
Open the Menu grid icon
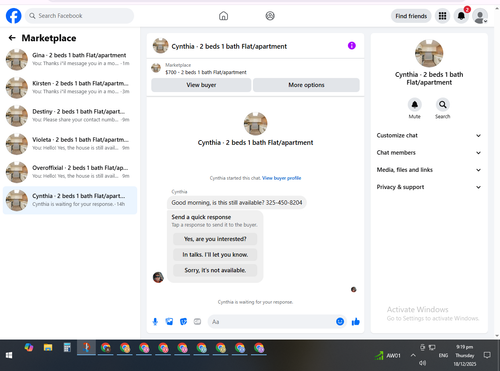coord(442,16)
